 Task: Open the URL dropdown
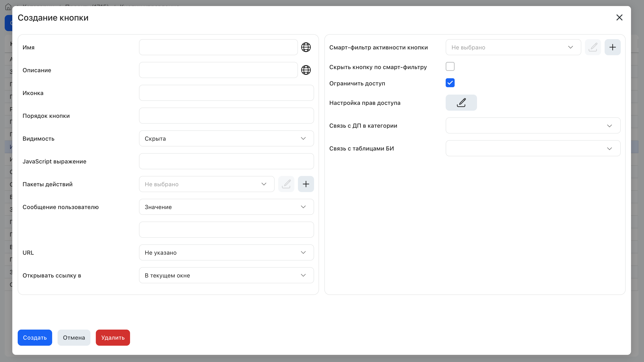click(x=226, y=252)
